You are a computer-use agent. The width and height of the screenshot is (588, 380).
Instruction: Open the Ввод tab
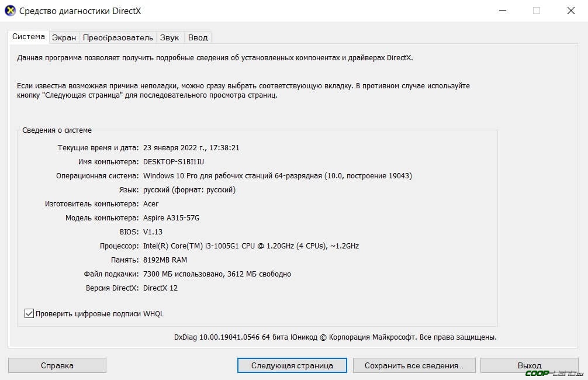click(198, 37)
